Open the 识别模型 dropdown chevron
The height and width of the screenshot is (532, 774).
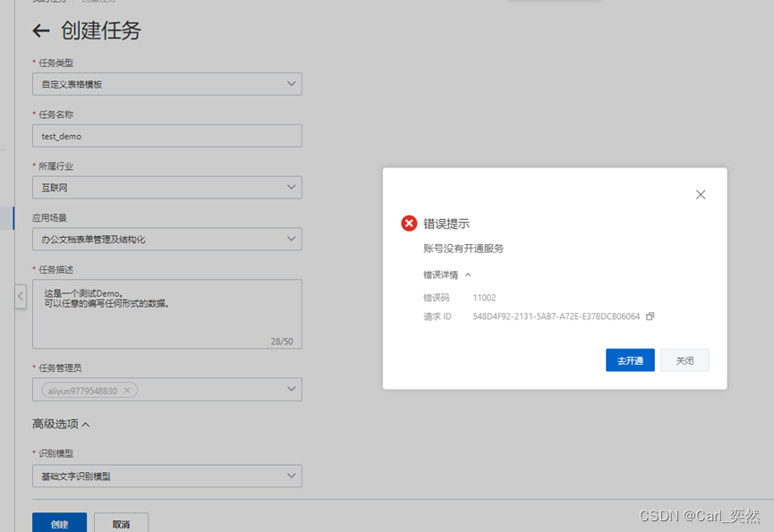coord(290,476)
